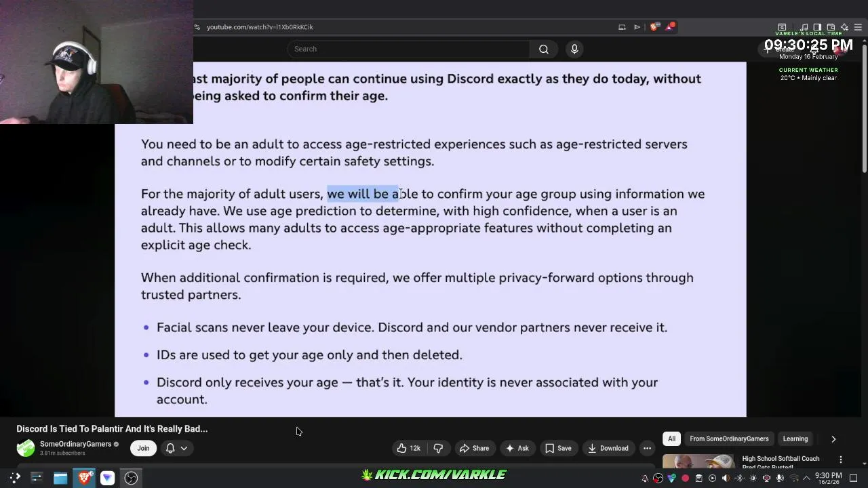868x488 pixels.
Task: Click the SomeOrdinaryGamers channel avatar
Action: pos(26,448)
